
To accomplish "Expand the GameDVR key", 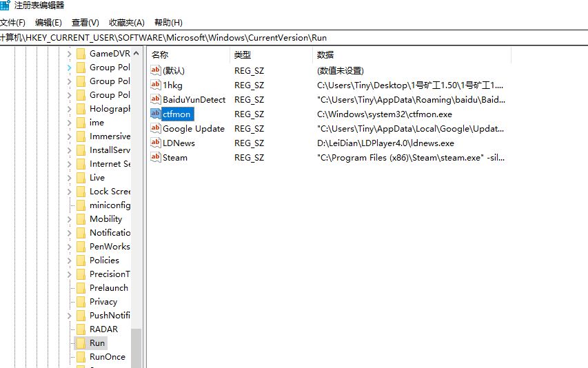I will [x=70, y=54].
